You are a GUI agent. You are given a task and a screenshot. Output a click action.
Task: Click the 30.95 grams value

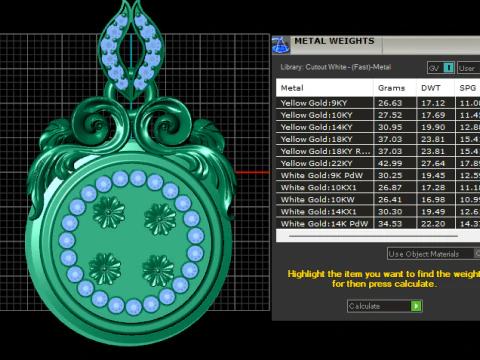tap(390, 127)
